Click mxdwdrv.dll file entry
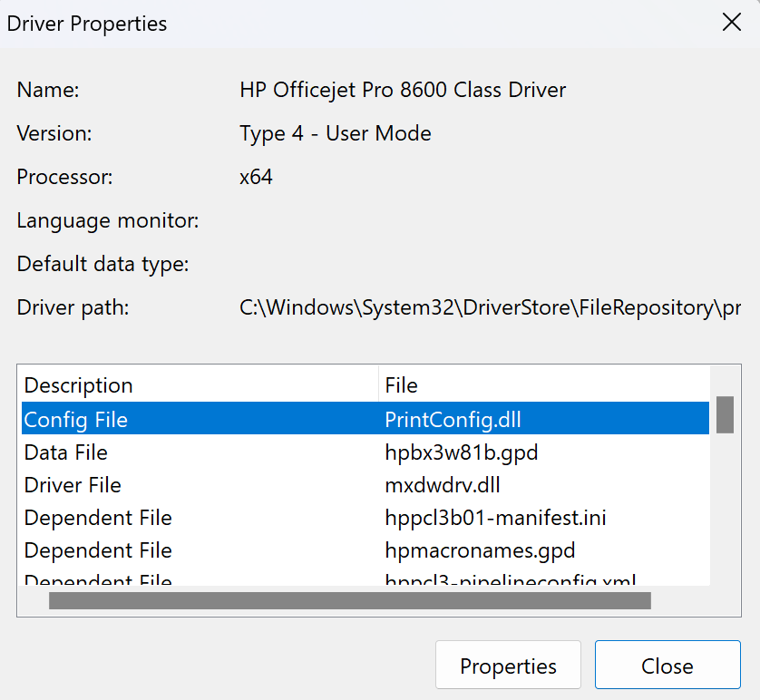This screenshot has width=760, height=700. (443, 485)
